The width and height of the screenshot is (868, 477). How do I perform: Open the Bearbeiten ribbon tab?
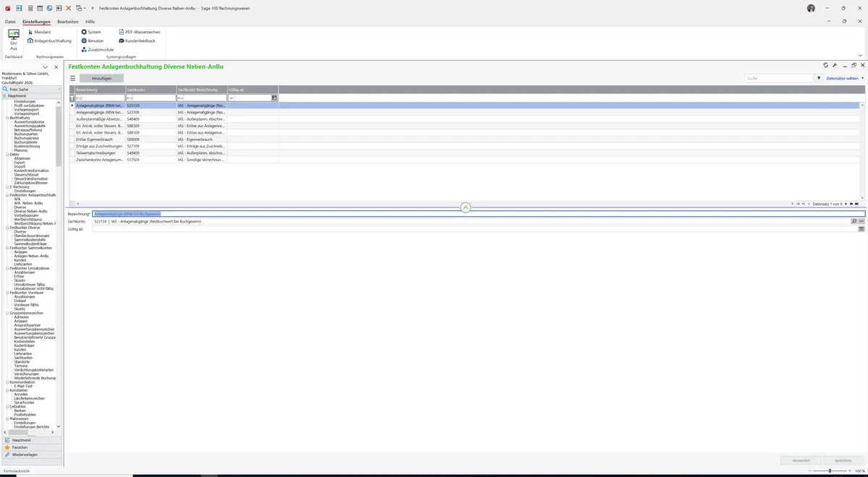68,22
